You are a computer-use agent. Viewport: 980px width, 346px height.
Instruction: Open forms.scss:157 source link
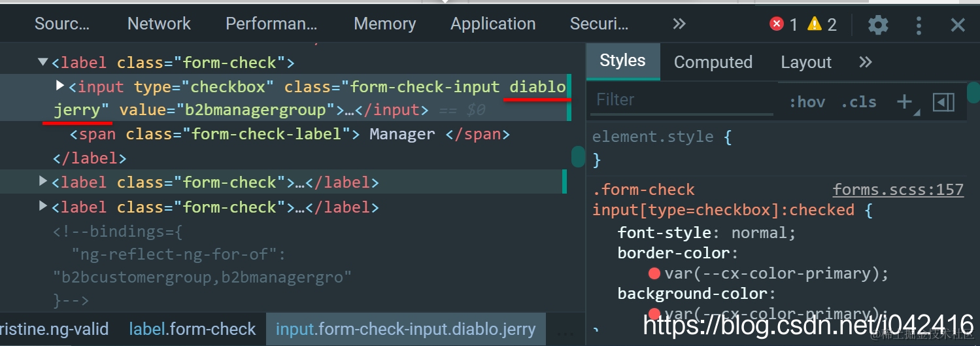pyautogui.click(x=898, y=190)
